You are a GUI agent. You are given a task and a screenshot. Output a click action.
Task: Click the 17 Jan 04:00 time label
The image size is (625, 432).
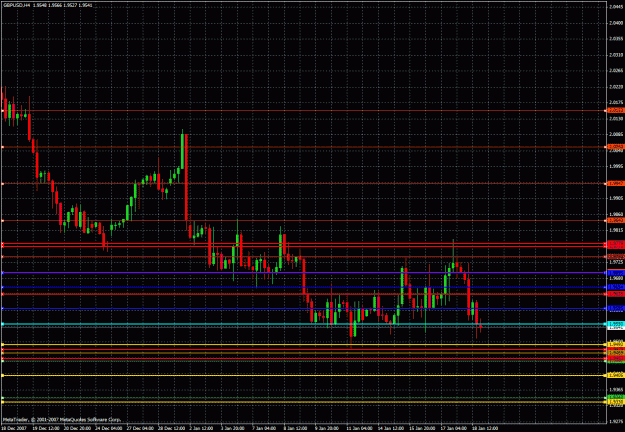pos(454,428)
